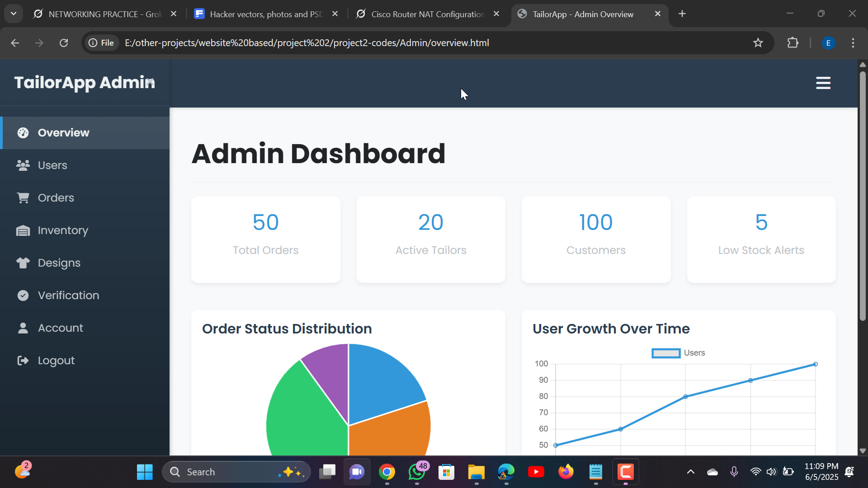This screenshot has height=488, width=868.
Task: Open the Notepad app on the taskbar
Action: coord(596,472)
